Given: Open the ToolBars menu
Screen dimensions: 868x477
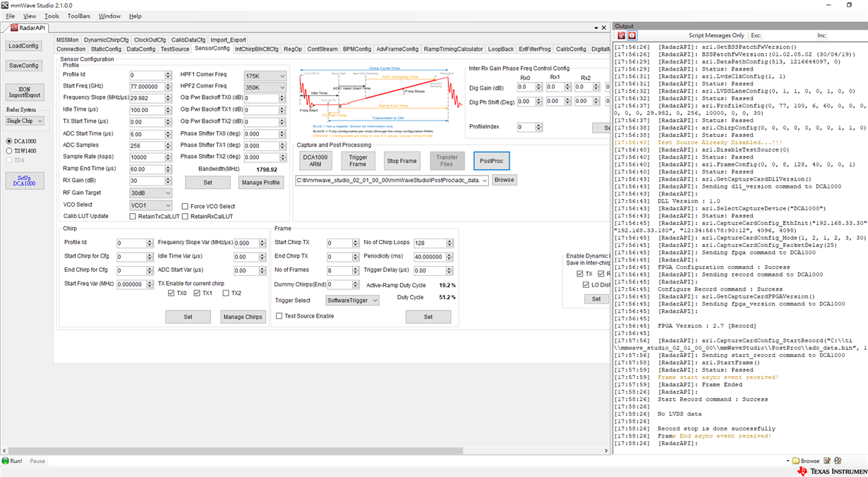Looking at the screenshot, I should [x=79, y=16].
